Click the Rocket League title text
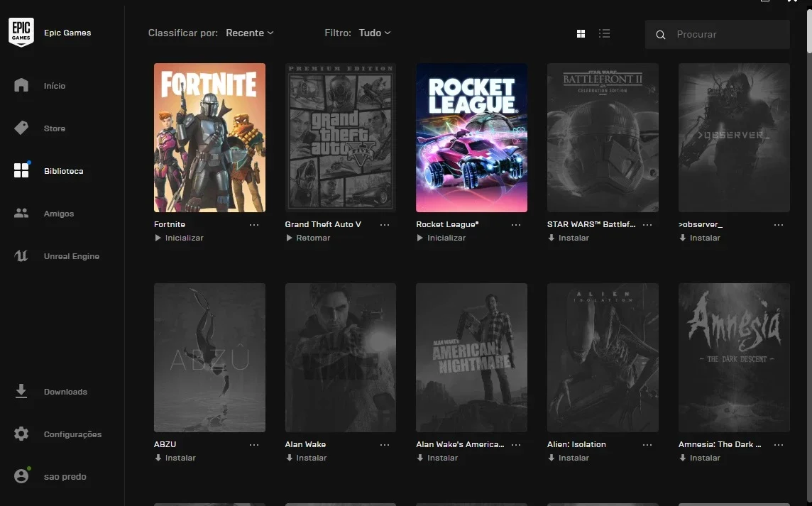Image resolution: width=812 pixels, height=506 pixels. coord(447,224)
